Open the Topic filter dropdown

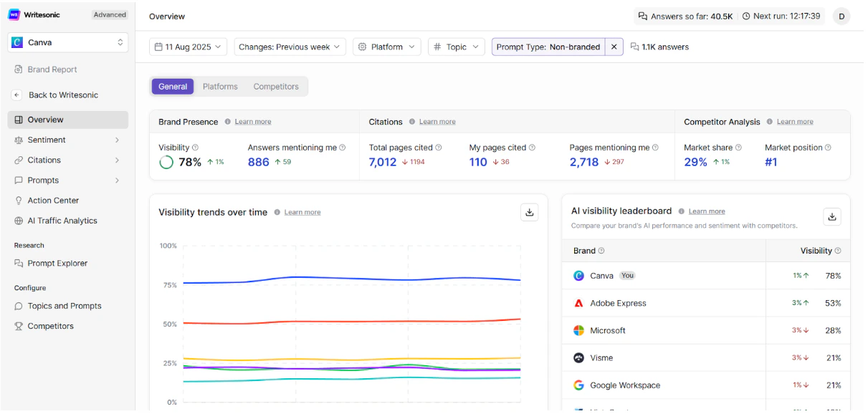[456, 47]
